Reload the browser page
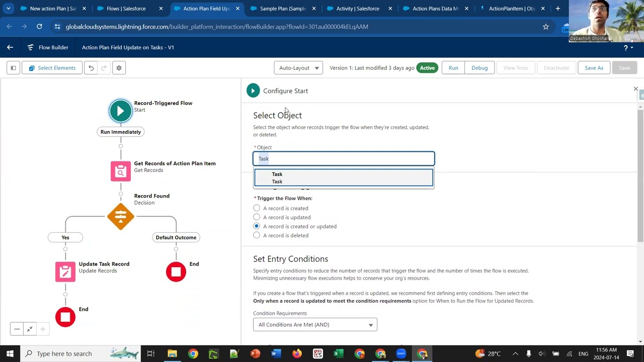The width and height of the screenshot is (644, 362). coord(39,27)
